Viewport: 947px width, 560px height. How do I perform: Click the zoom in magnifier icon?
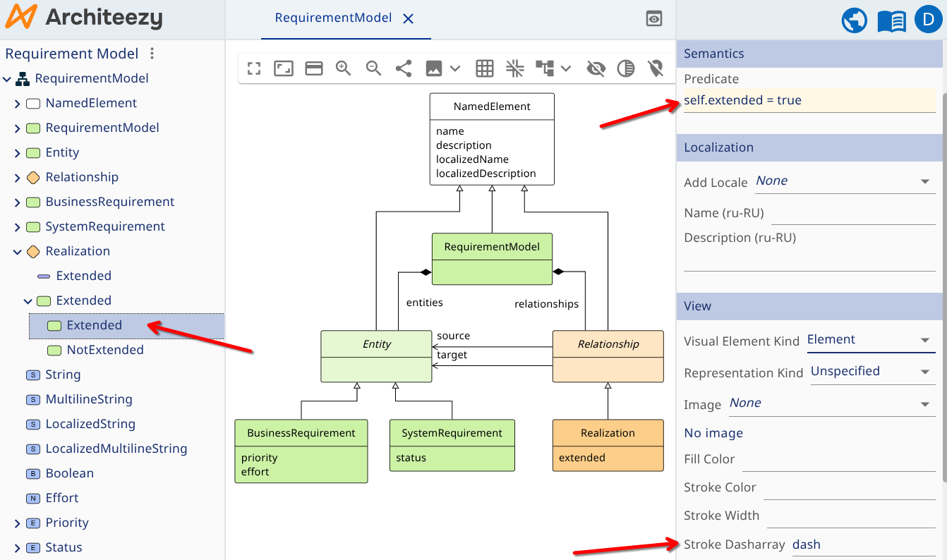tap(344, 68)
